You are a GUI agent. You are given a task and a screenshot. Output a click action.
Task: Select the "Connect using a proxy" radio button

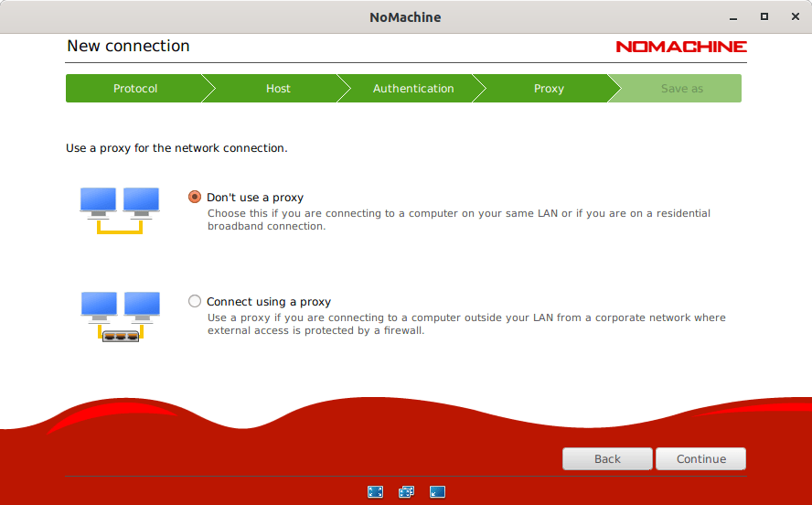[x=194, y=301]
